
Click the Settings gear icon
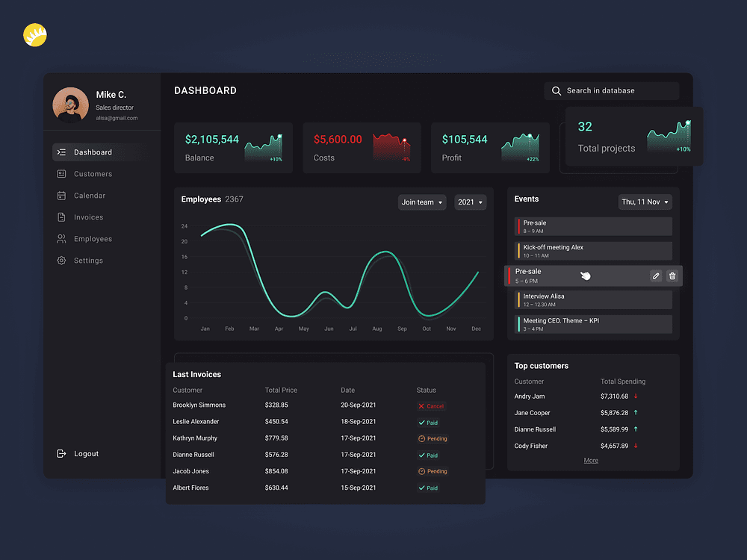pos(61,261)
